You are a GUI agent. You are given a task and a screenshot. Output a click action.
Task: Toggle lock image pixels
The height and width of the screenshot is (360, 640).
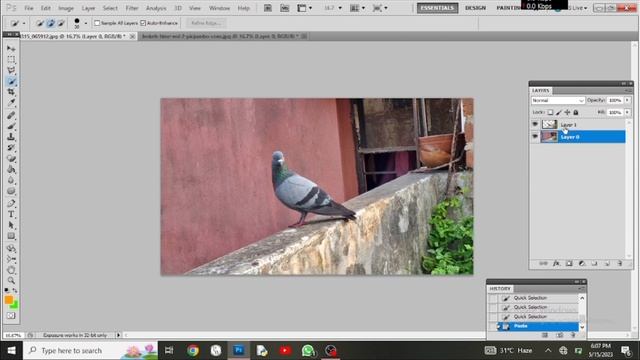pyautogui.click(x=558, y=112)
